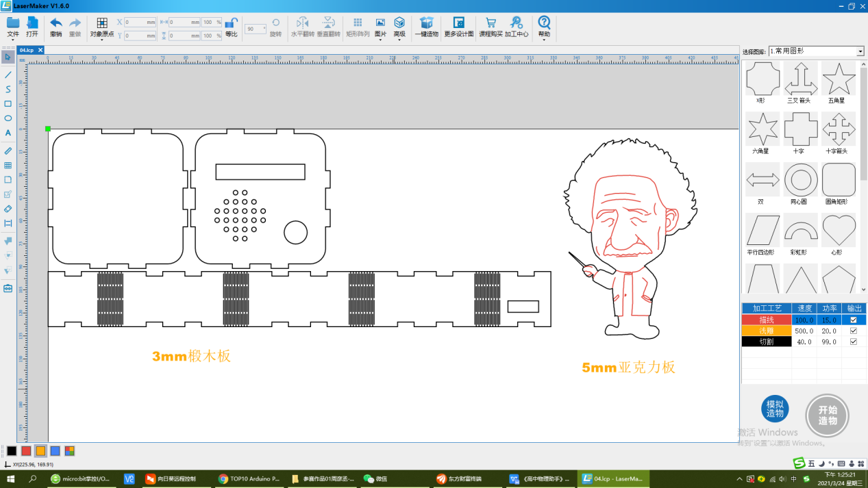Choose the 心形 heart shape thumbnail
This screenshot has width=868, height=488.
click(839, 230)
